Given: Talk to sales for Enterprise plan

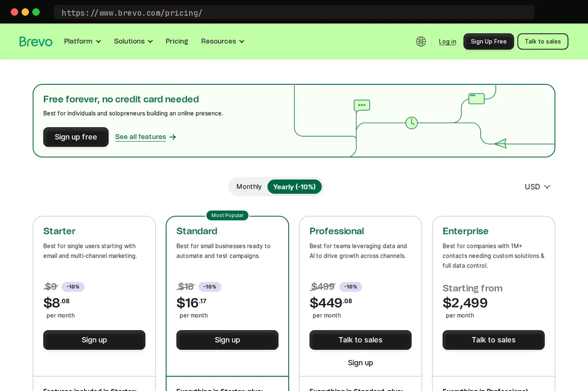Looking at the screenshot, I should (x=493, y=340).
